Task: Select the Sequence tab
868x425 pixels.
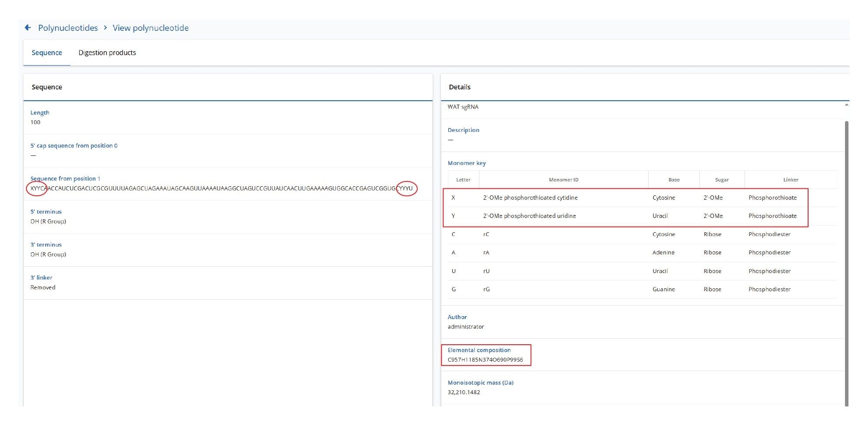Action: [x=47, y=53]
